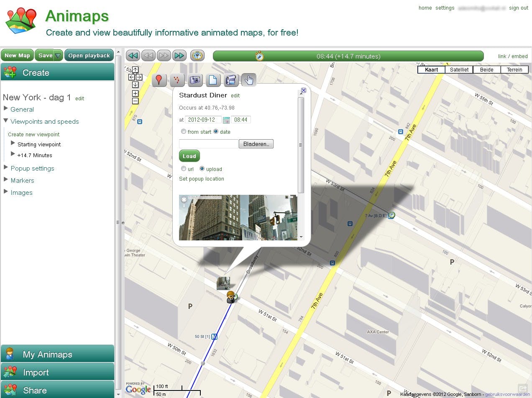This screenshot has width=532, height=398.
Task: Zoom out the map with minus button
Action: 135,101
